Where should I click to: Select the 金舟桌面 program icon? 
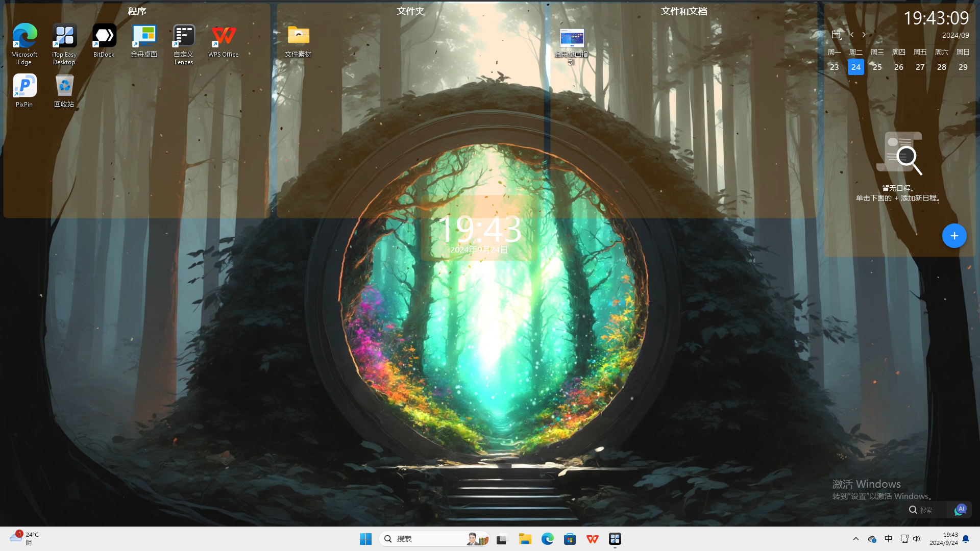144,40
